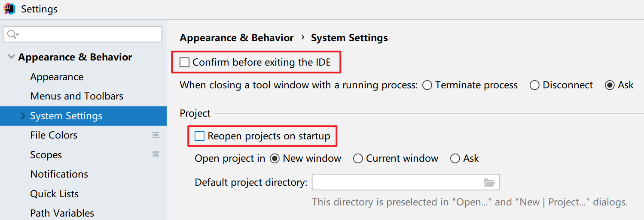Viewport: 644px width, 220px height.
Task: Go to the Notifications settings page
Action: click(x=59, y=174)
